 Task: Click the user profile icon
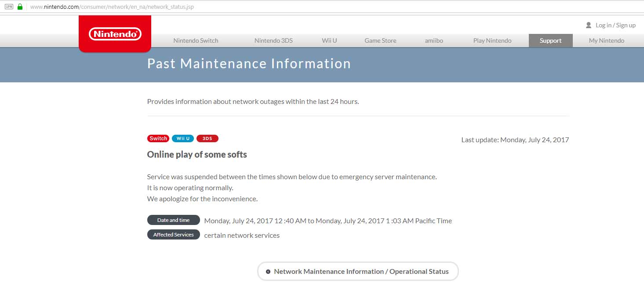coord(589,25)
